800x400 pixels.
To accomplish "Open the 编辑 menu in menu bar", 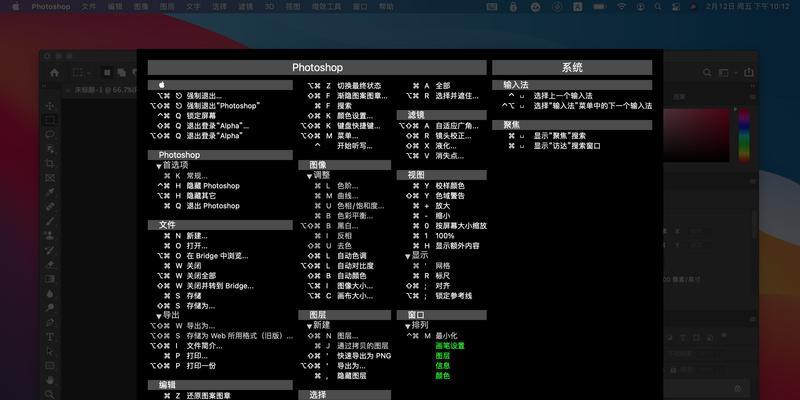I will [x=115, y=7].
